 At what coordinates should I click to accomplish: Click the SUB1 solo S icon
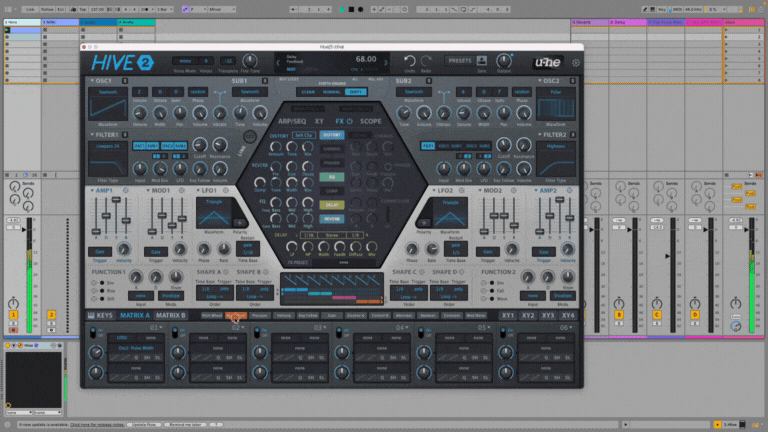click(x=264, y=81)
